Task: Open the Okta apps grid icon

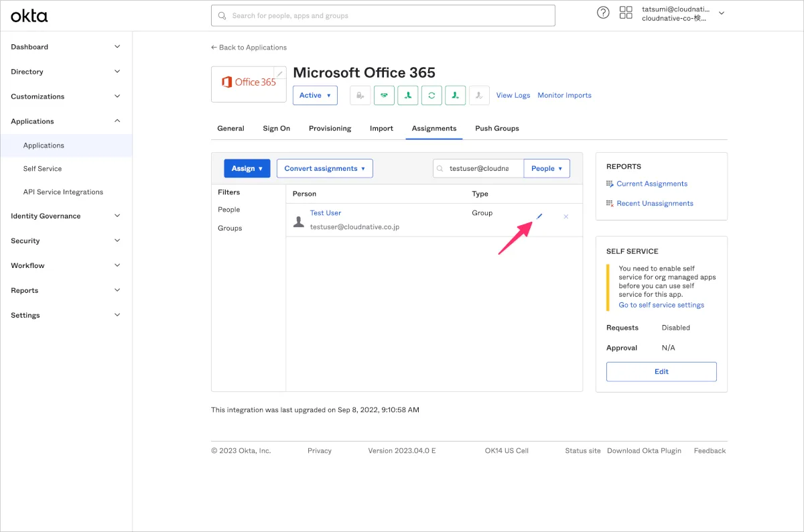Action: 626,13
